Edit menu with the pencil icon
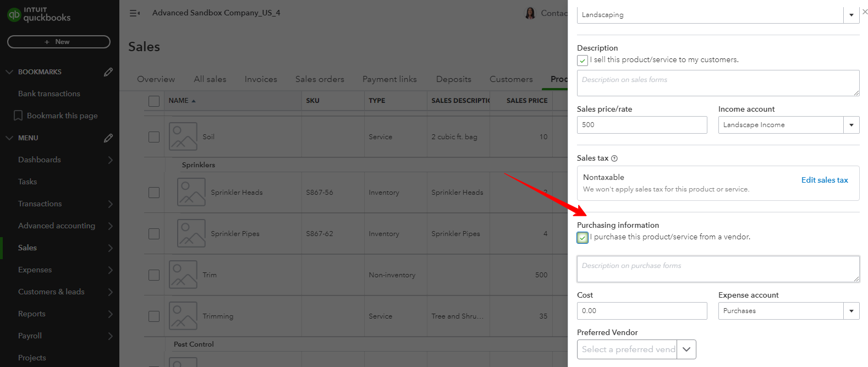This screenshot has width=868, height=367. pyautogui.click(x=108, y=138)
